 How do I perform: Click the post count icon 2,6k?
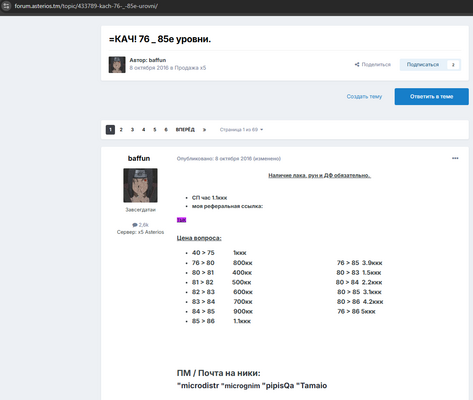(x=135, y=225)
